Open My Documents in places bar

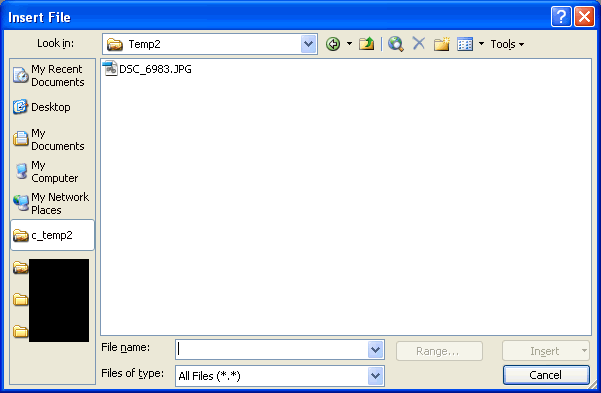click(x=49, y=140)
